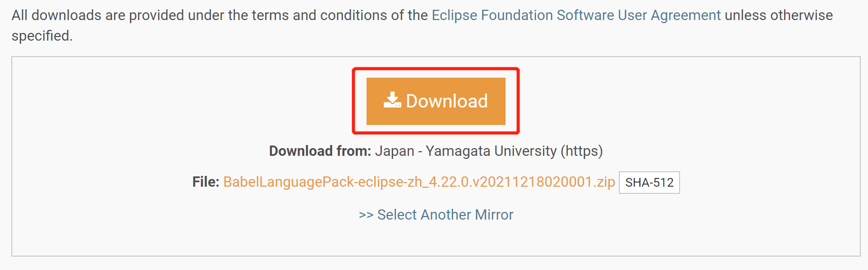Click the orange Download button

pyautogui.click(x=436, y=101)
